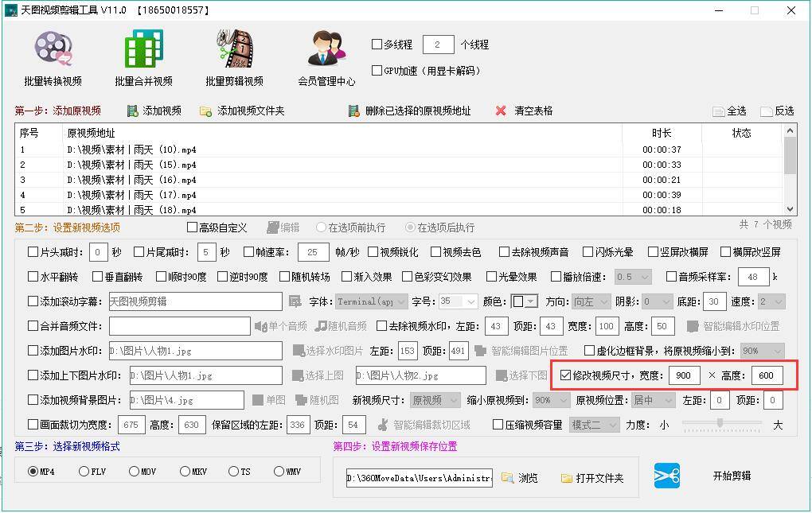Image resolution: width=812 pixels, height=513 pixels.
Task: Click 打开文件夹 folder icon
Action: [567, 478]
